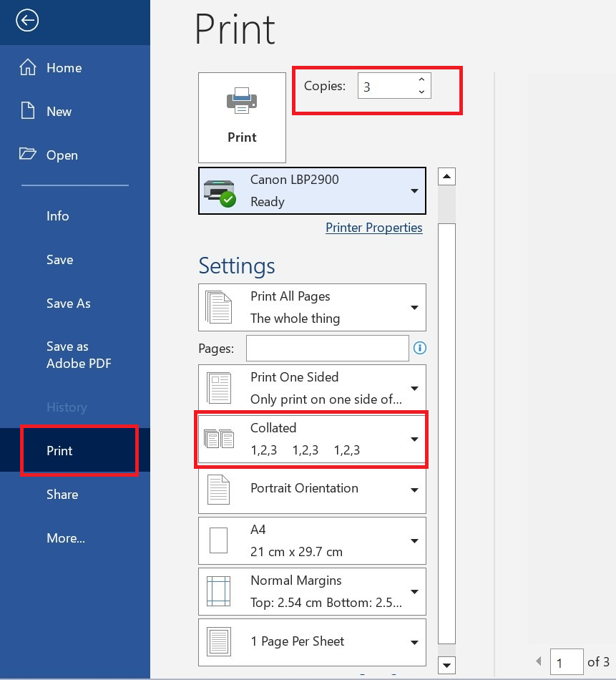Click the Print One Sided page icon

click(219, 388)
